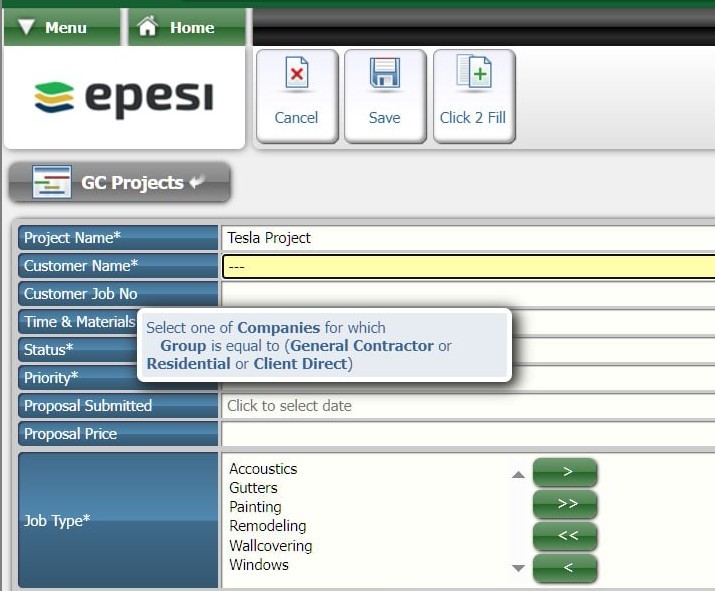The image size is (715, 591).
Task: Open the Proposal Submitted date picker
Action: [468, 406]
